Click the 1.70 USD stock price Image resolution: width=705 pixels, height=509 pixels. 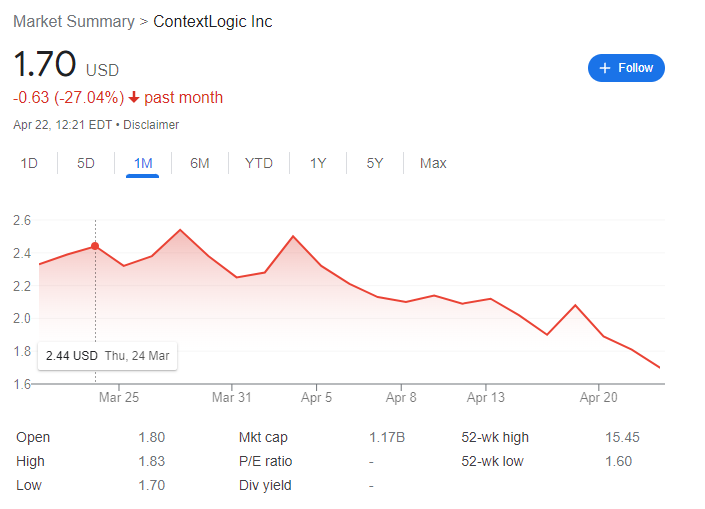[x=45, y=65]
